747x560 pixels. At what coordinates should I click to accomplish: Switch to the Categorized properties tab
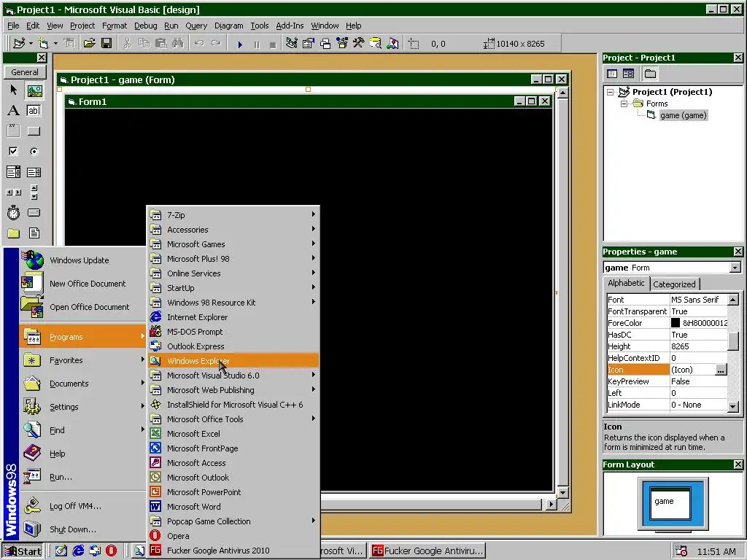(x=674, y=284)
